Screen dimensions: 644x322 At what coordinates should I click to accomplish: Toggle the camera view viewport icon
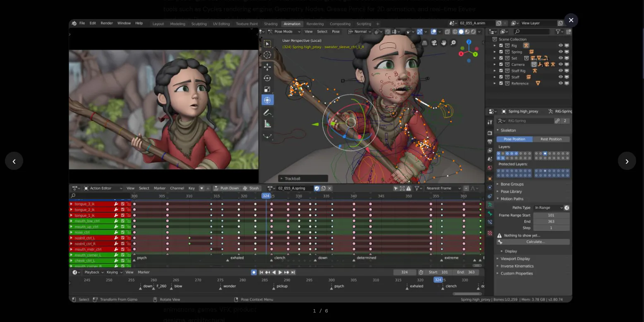coord(434,43)
